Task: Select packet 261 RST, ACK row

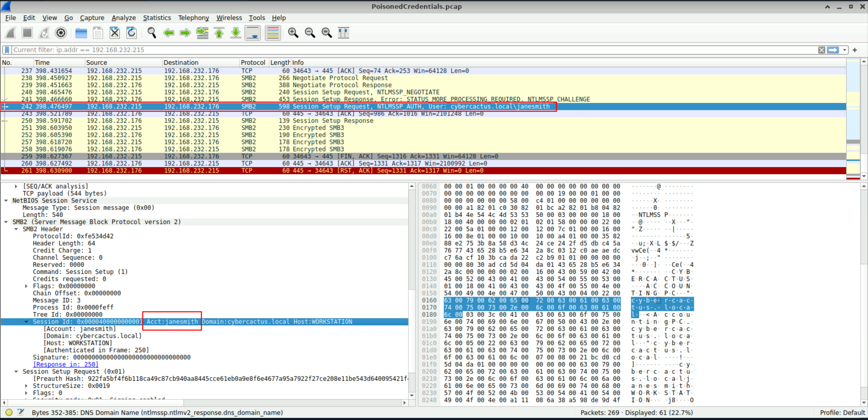Action: click(423, 171)
